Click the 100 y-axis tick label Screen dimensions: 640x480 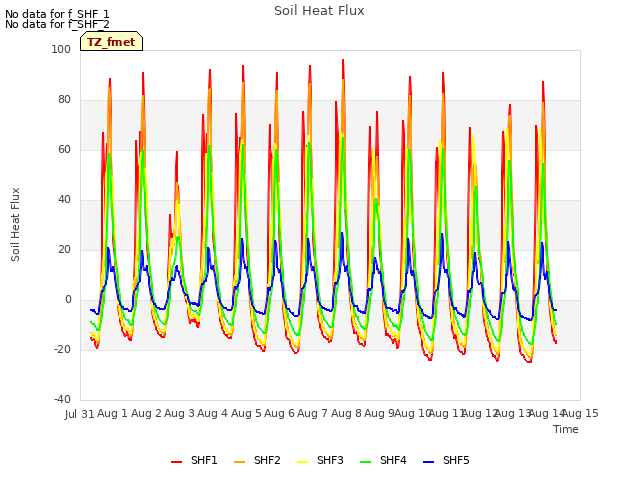pyautogui.click(x=61, y=49)
